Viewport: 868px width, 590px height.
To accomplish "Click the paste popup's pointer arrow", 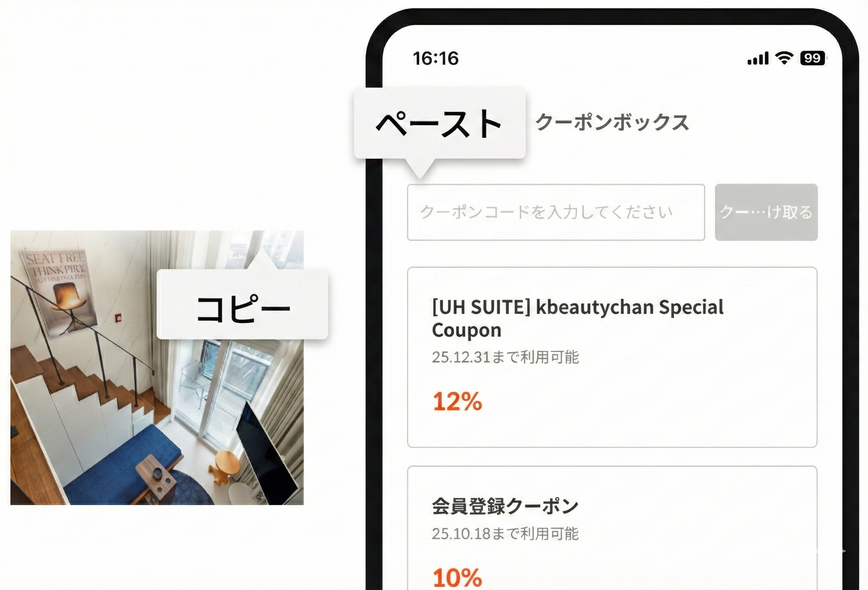I will point(420,168).
